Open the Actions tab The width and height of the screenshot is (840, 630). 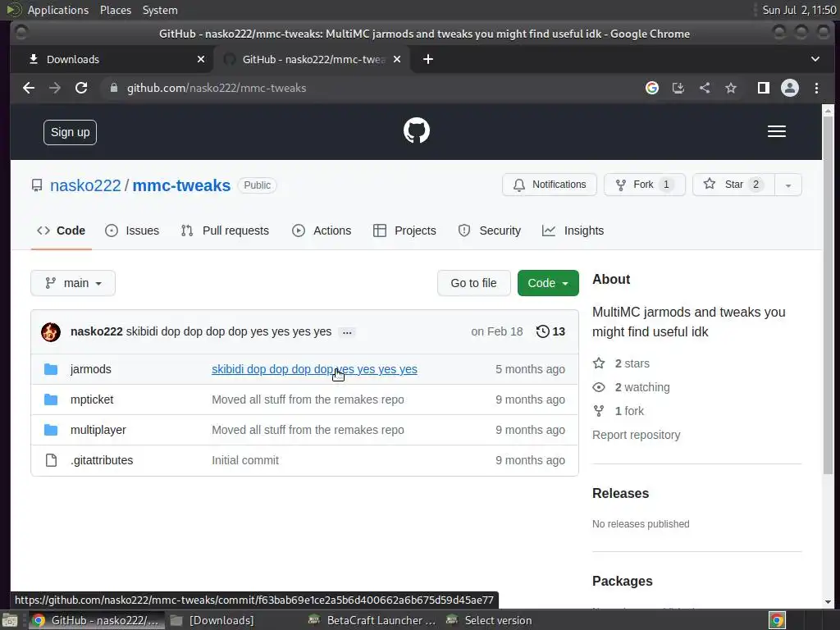click(322, 231)
